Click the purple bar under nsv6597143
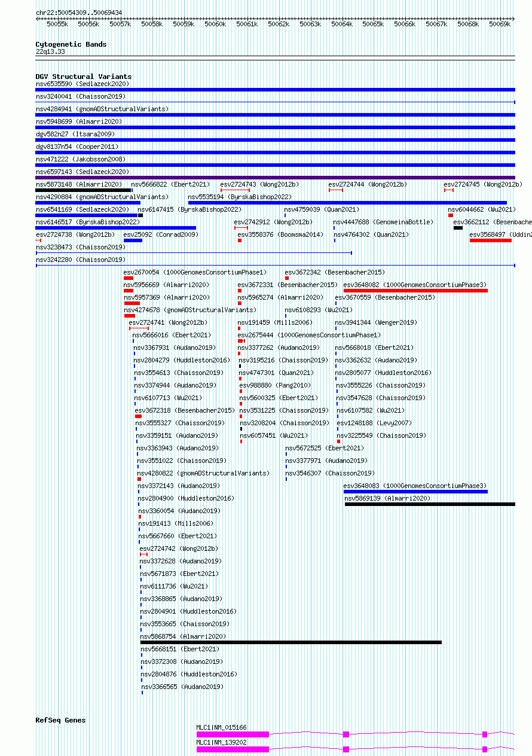The width and height of the screenshot is (532, 756). [x=275, y=178]
